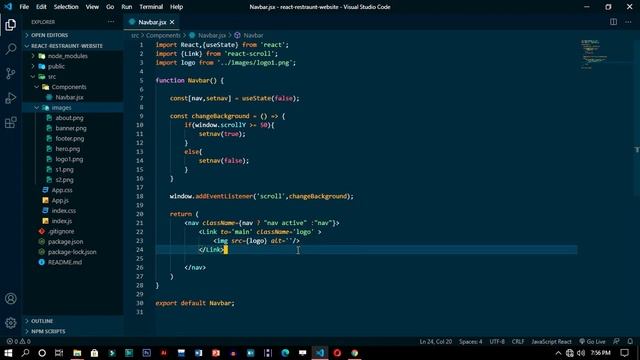
Task: Open the Action Center notification icon
Action: click(x=624, y=353)
